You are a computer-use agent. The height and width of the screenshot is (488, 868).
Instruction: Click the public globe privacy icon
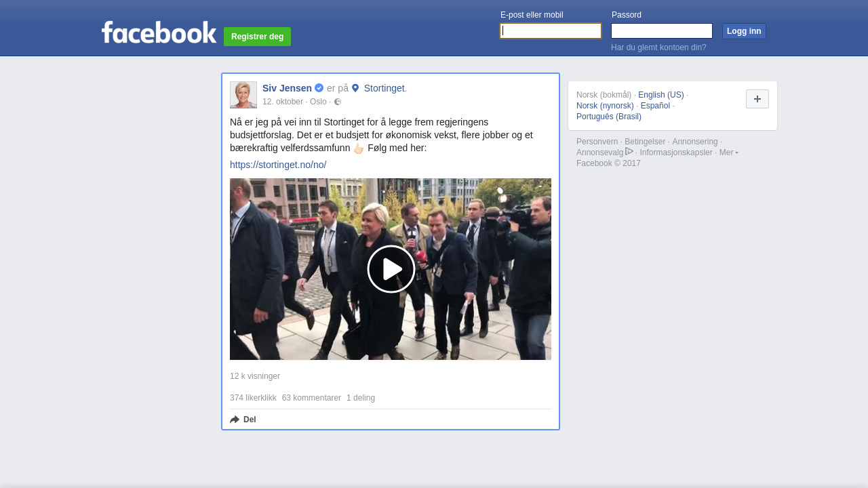338,102
